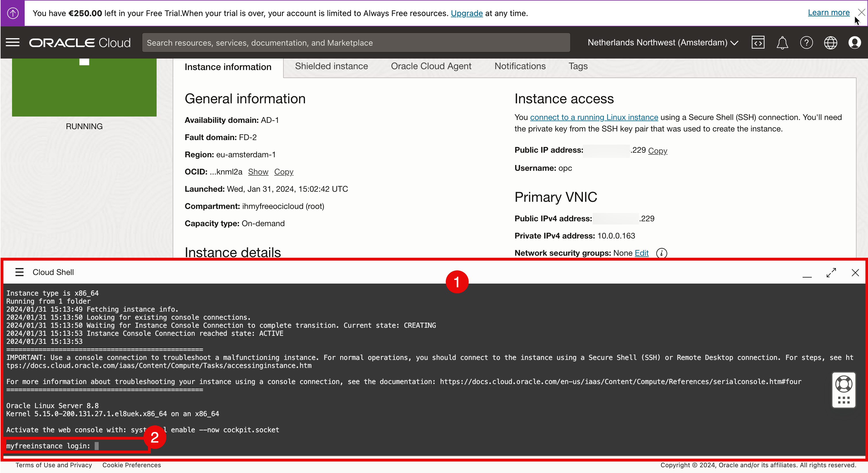Viewport: 868px width, 473px height.
Task: Open the help question mark menu
Action: 806,42
